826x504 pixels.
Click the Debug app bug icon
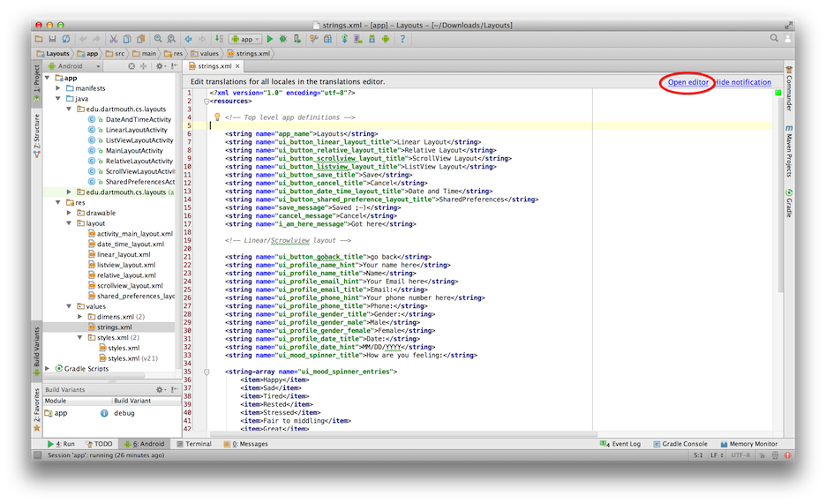pyautogui.click(x=283, y=39)
